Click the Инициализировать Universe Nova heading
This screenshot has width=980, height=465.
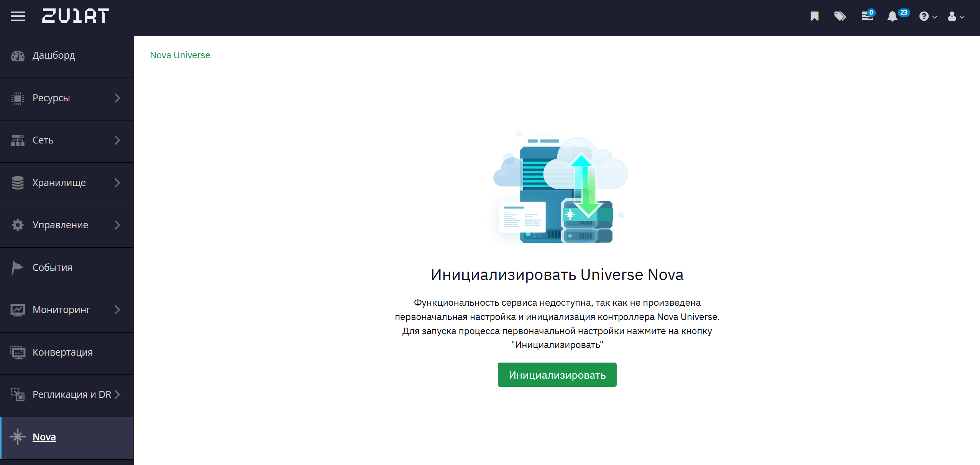[x=557, y=275]
